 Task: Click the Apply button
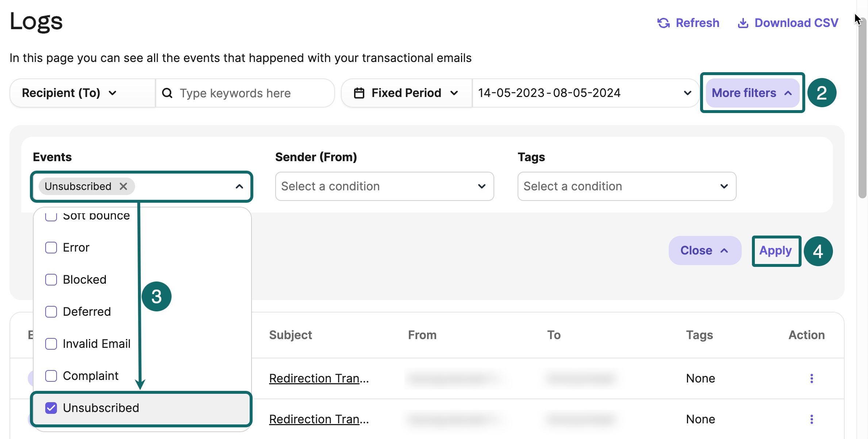coord(776,251)
